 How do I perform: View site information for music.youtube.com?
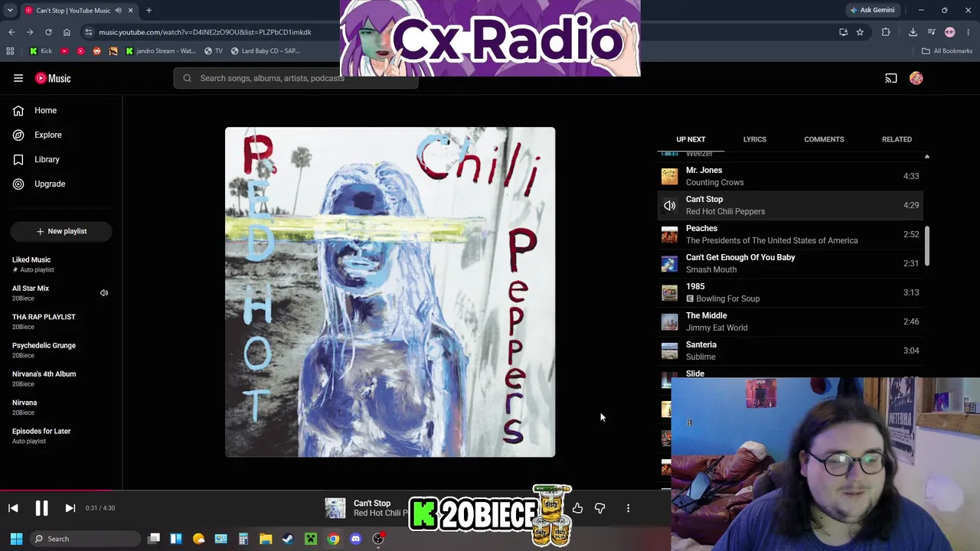(89, 32)
